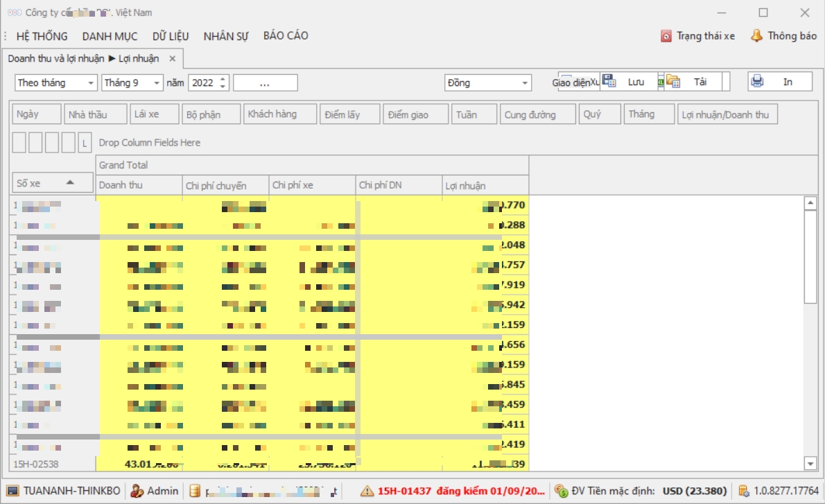Open the BÁO CÁO menu
Image resolution: width=825 pixels, height=504 pixels.
(x=286, y=36)
